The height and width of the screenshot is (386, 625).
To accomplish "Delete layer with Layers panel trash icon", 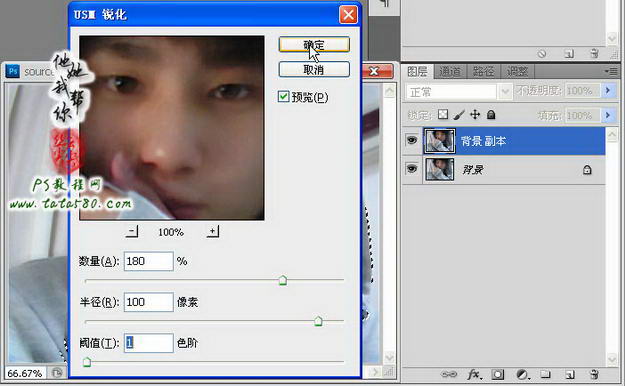I will tap(594, 374).
